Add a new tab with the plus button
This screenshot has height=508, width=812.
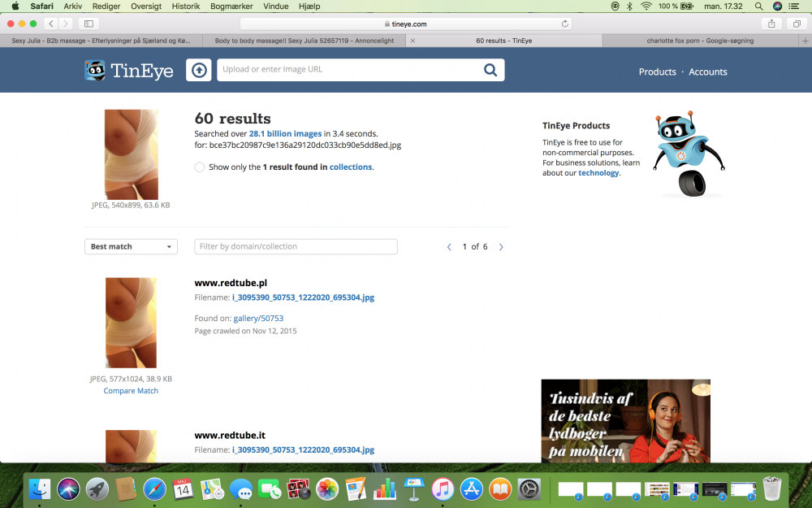point(805,41)
